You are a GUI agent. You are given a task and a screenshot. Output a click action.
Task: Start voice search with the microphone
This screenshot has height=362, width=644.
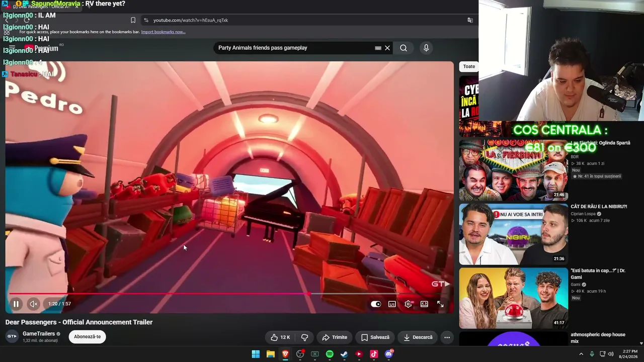point(426,48)
